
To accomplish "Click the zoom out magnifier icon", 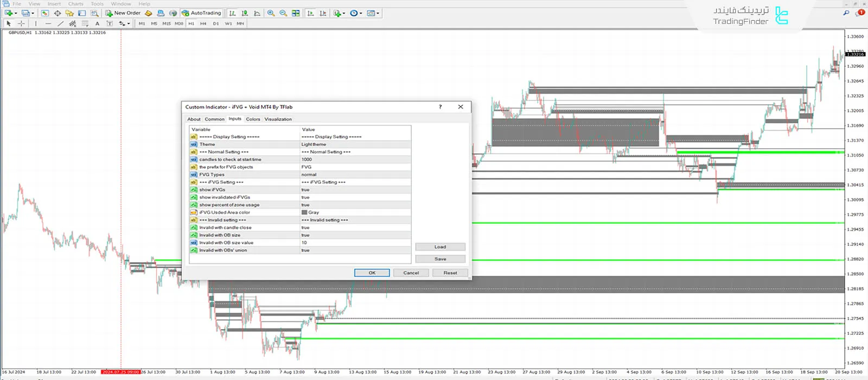I will 283,13.
